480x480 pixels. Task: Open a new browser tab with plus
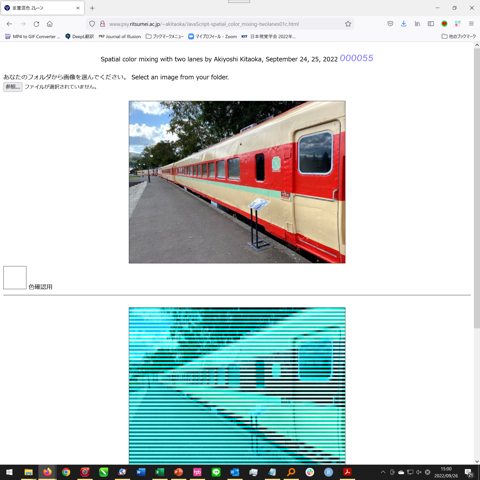tap(92, 8)
